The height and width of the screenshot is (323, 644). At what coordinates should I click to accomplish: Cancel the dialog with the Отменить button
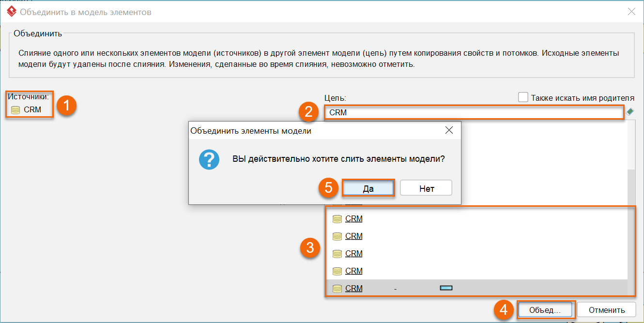(606, 309)
